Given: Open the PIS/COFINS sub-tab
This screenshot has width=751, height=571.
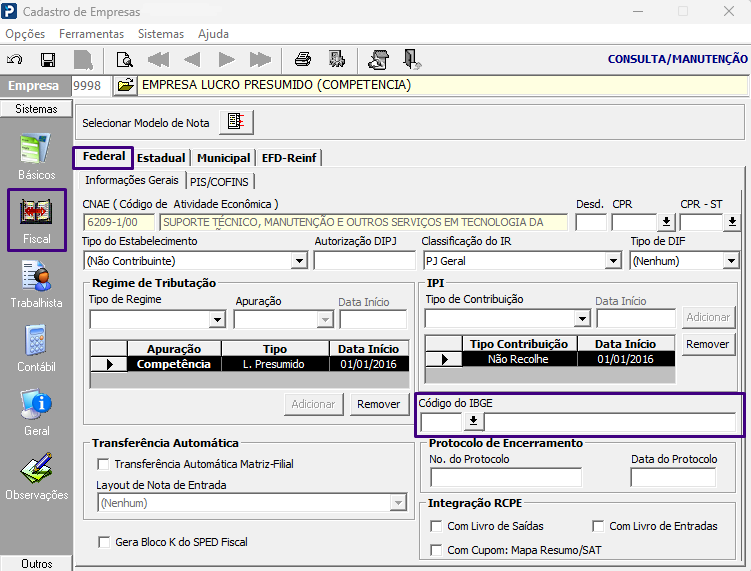Looking at the screenshot, I should tap(219, 182).
